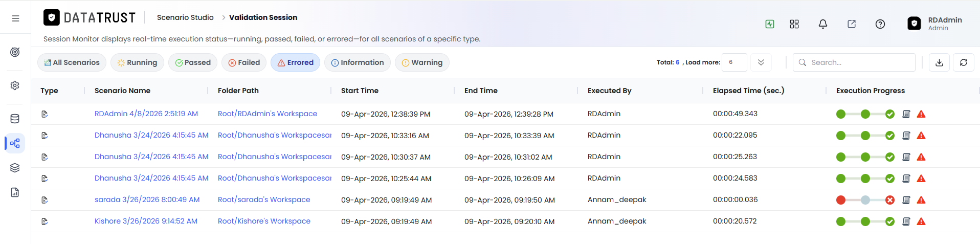
Task: Open the apps grid icon
Action: [794, 24]
